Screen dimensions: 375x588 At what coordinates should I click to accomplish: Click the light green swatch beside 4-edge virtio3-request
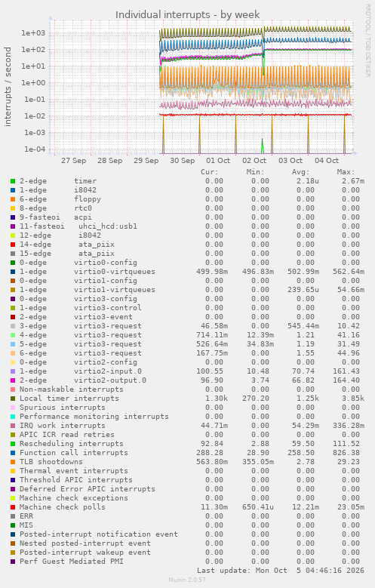click(13, 335)
